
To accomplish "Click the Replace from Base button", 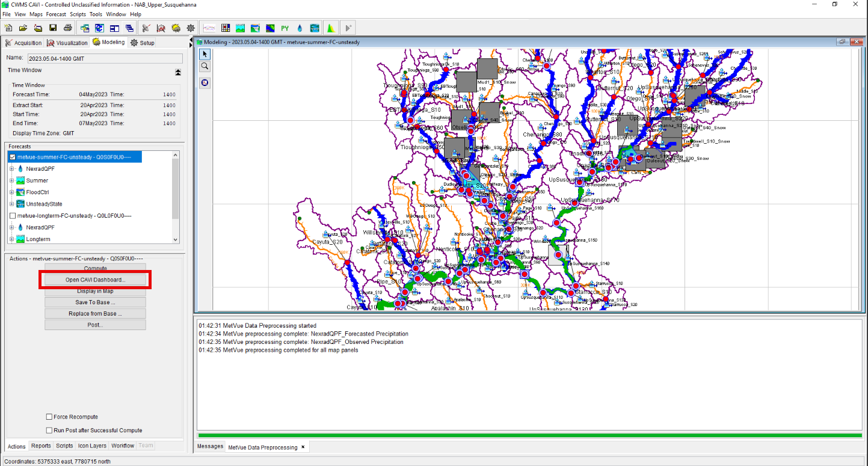I will [x=95, y=314].
